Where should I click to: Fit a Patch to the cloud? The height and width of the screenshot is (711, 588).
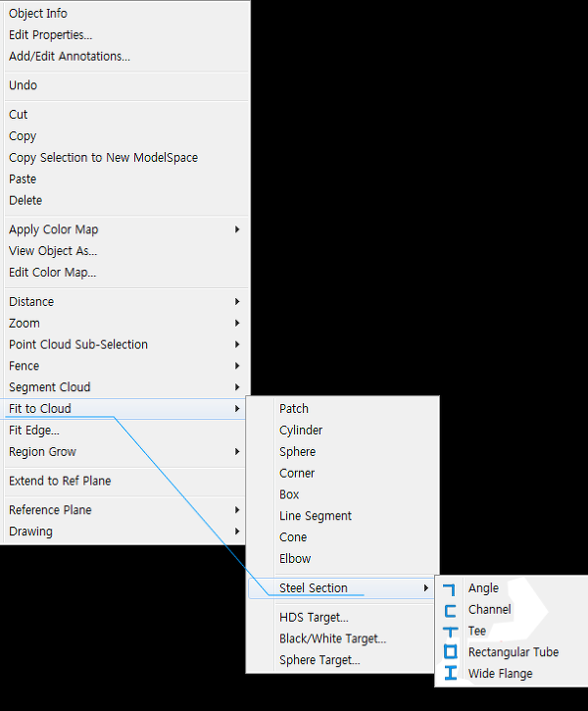coord(294,409)
